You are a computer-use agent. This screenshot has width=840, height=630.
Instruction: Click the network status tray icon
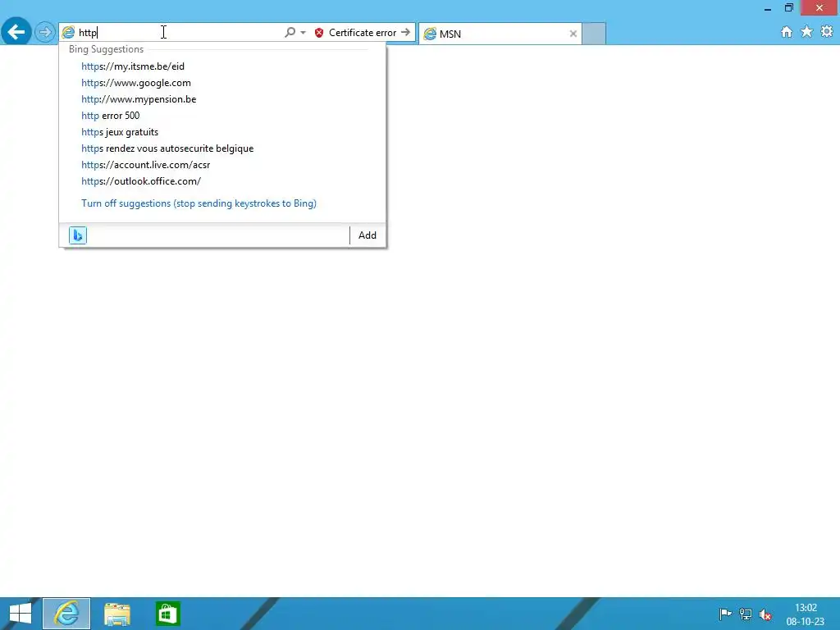(746, 614)
